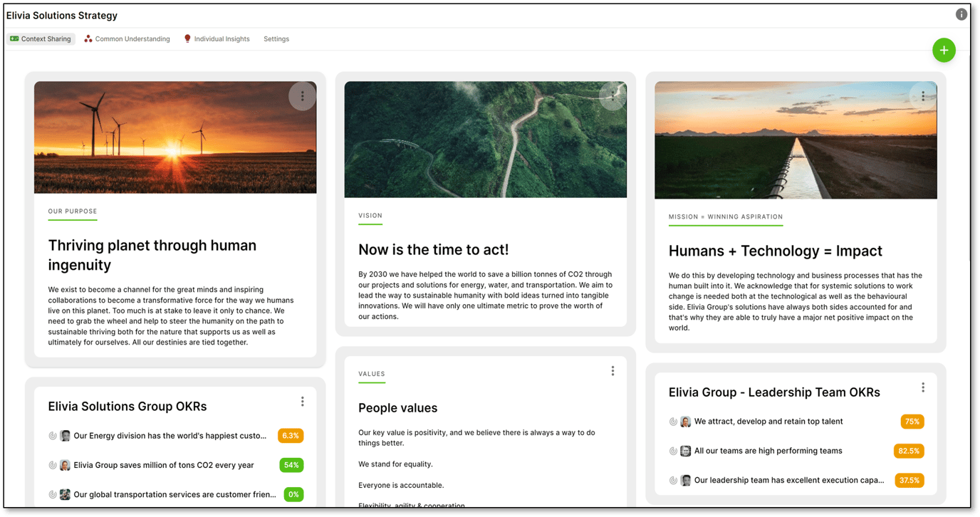Open the three-dot menu on the People values card
Image resolution: width=980 pixels, height=517 pixels.
[612, 370]
